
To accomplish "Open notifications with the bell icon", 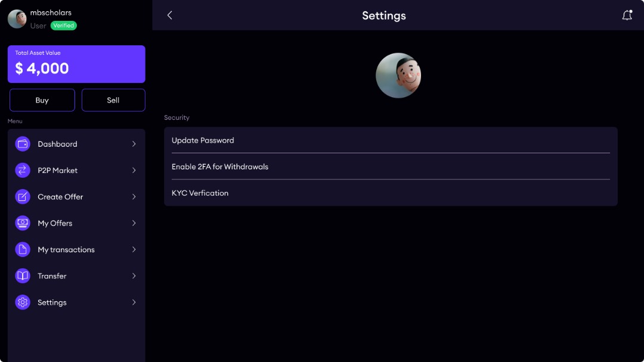I will (627, 16).
